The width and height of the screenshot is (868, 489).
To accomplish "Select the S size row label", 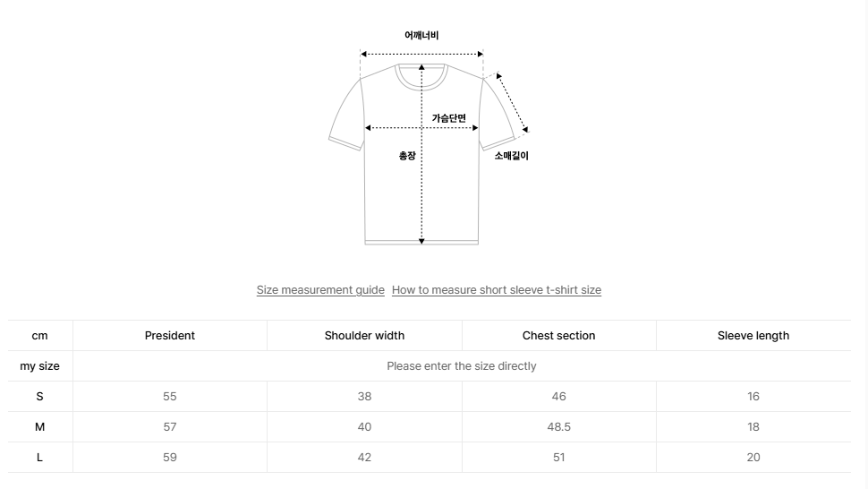I will pyautogui.click(x=40, y=397).
